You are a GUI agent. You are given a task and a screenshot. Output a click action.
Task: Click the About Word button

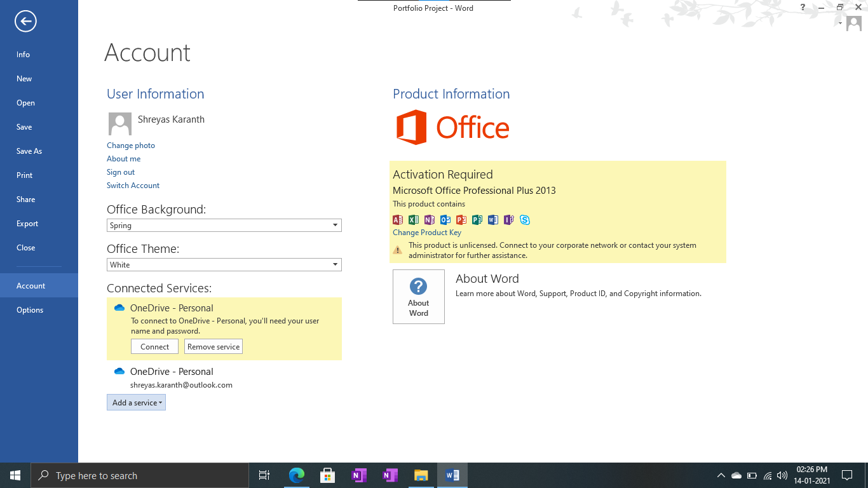pos(419,297)
